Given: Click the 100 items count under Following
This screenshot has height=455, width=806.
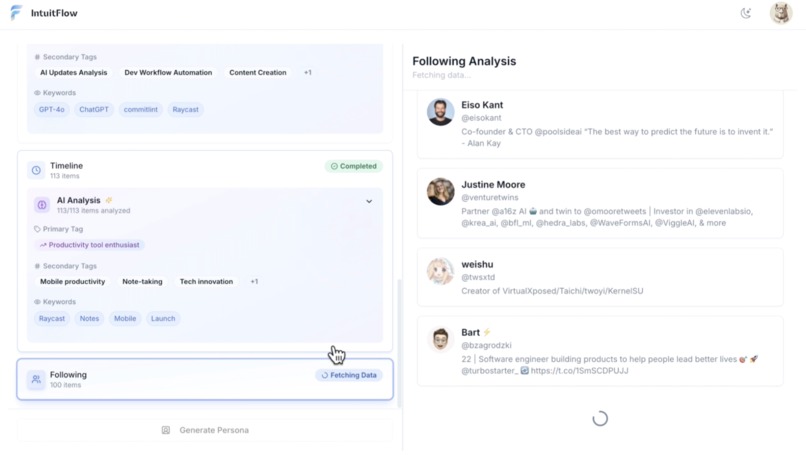Looking at the screenshot, I should tap(65, 385).
